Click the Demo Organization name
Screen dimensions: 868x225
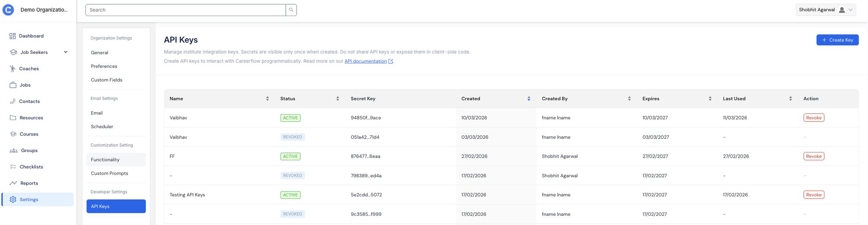(44, 10)
